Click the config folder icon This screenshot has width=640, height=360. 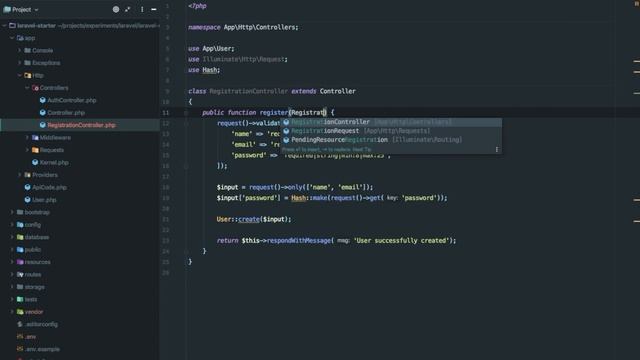point(20,224)
